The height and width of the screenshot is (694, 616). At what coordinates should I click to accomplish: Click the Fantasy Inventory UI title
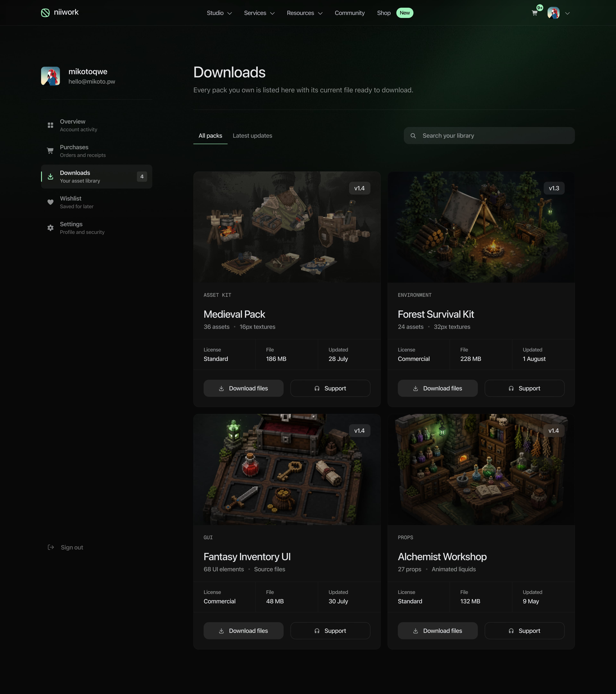(247, 557)
